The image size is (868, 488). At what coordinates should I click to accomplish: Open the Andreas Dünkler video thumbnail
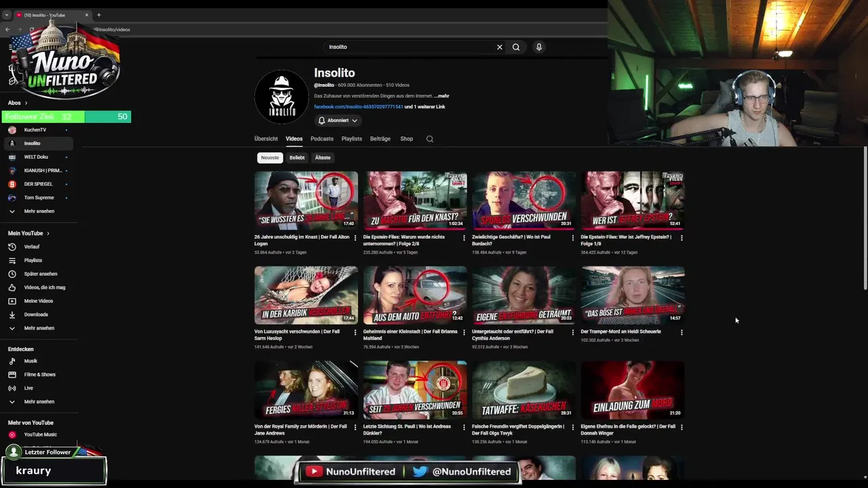click(x=415, y=390)
